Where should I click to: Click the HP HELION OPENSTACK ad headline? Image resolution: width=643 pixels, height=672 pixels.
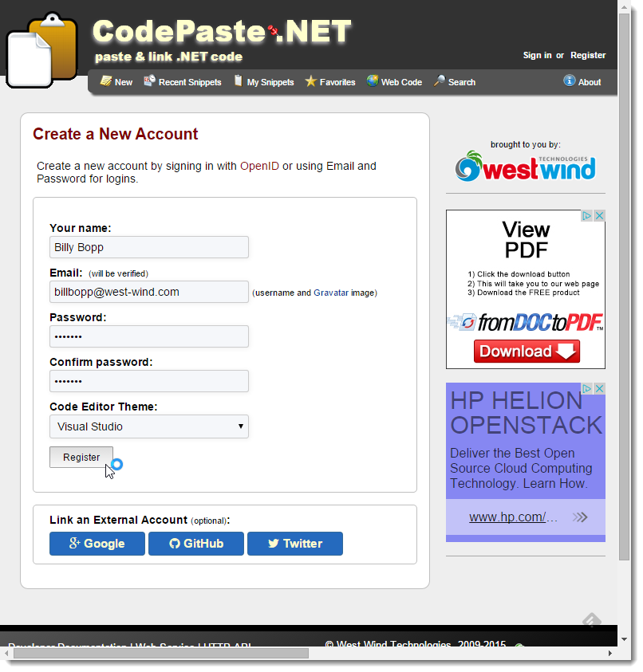(527, 413)
